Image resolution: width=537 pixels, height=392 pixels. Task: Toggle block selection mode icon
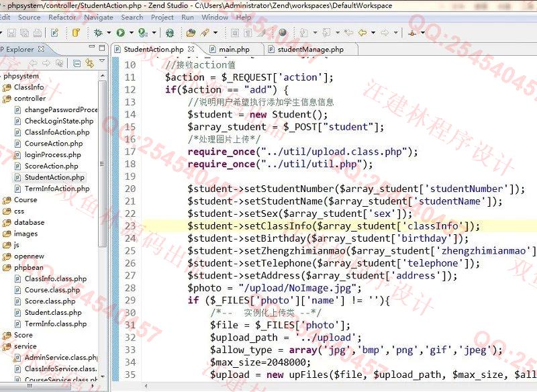coord(235,33)
